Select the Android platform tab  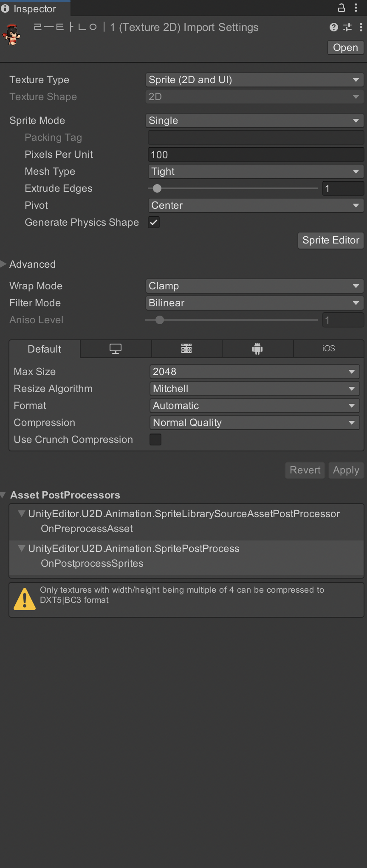coord(257,349)
